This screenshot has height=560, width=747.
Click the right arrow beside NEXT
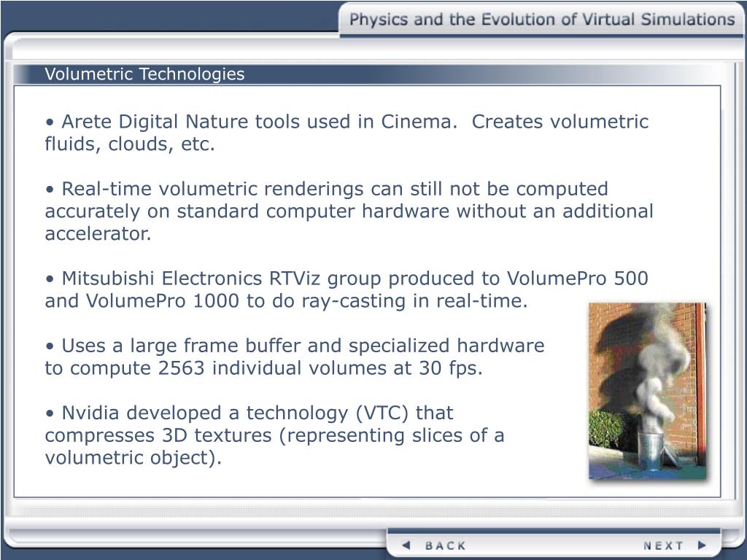[x=701, y=545]
